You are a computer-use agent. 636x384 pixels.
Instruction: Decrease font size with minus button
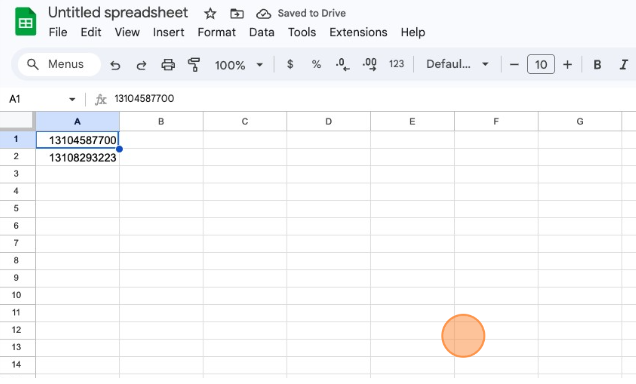pyautogui.click(x=514, y=64)
